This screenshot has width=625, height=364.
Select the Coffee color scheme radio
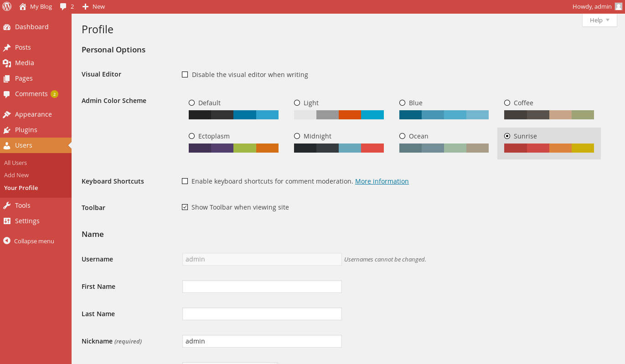[x=507, y=103]
